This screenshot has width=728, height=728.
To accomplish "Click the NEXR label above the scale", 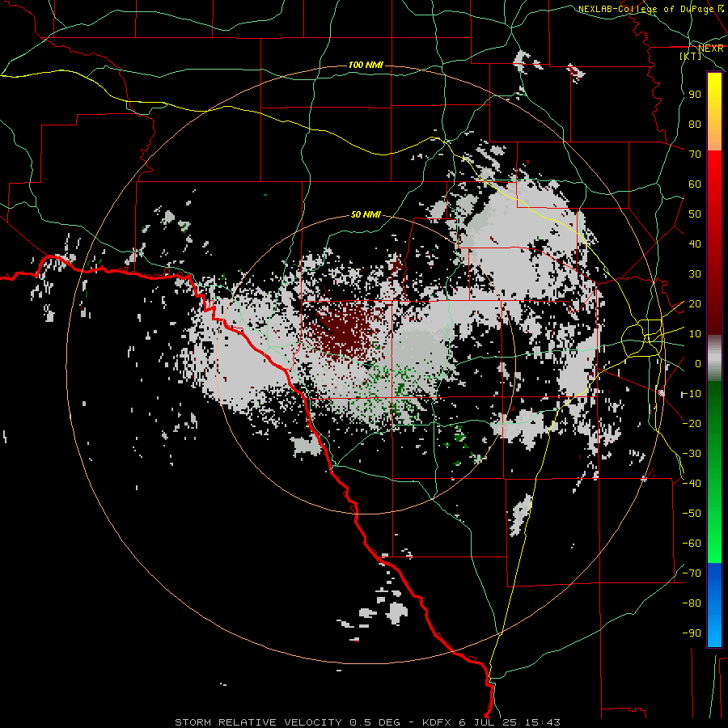I will coord(710,49).
